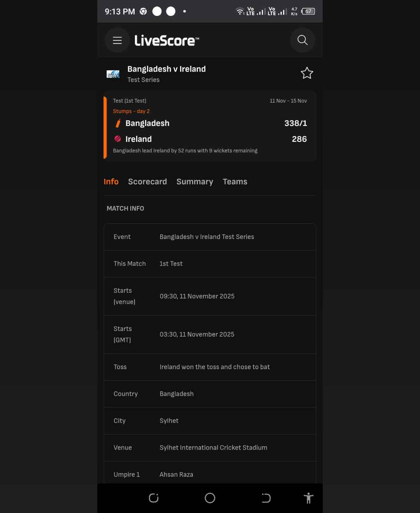420x513 pixels.
Task: Tap Ireland cricket ball icon
Action: click(118, 139)
